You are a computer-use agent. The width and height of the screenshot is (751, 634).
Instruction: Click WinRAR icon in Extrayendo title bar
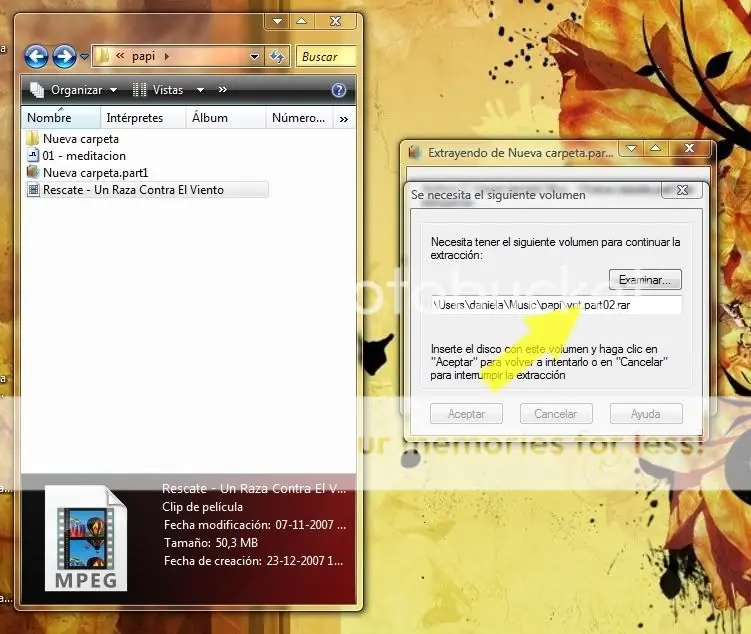pos(415,153)
